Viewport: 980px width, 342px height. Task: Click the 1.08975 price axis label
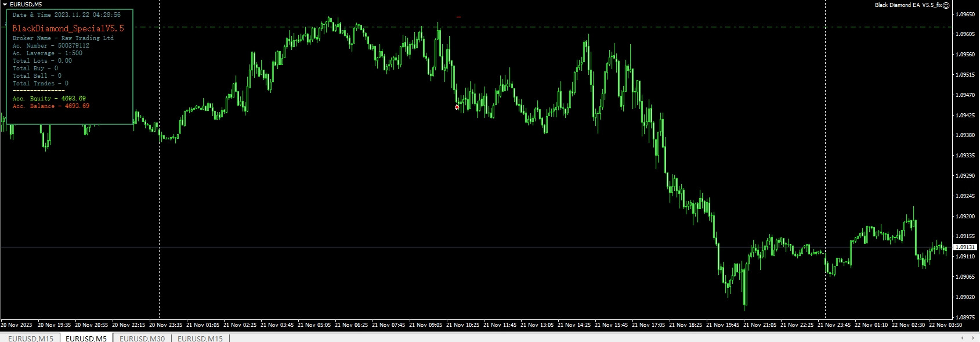click(x=964, y=317)
